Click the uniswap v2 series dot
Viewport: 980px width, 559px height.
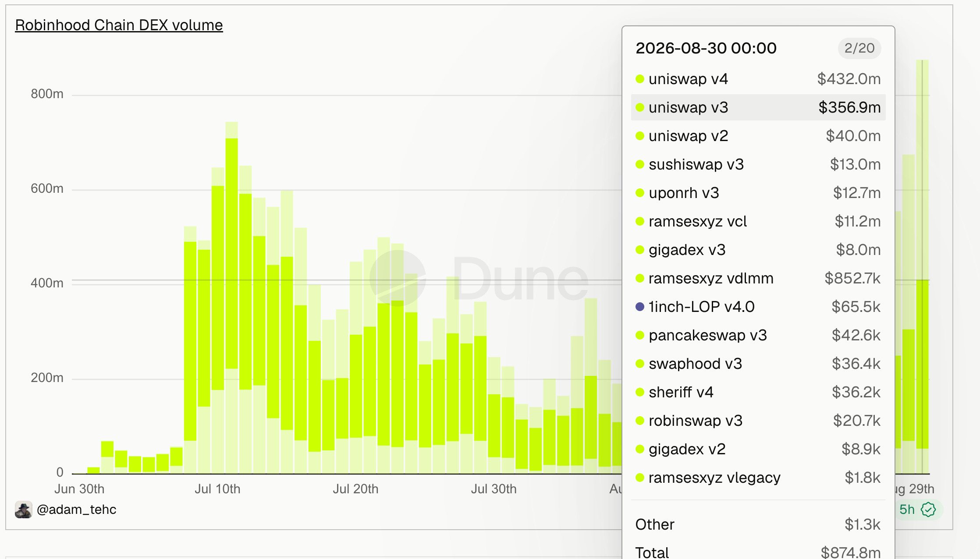[x=640, y=136]
